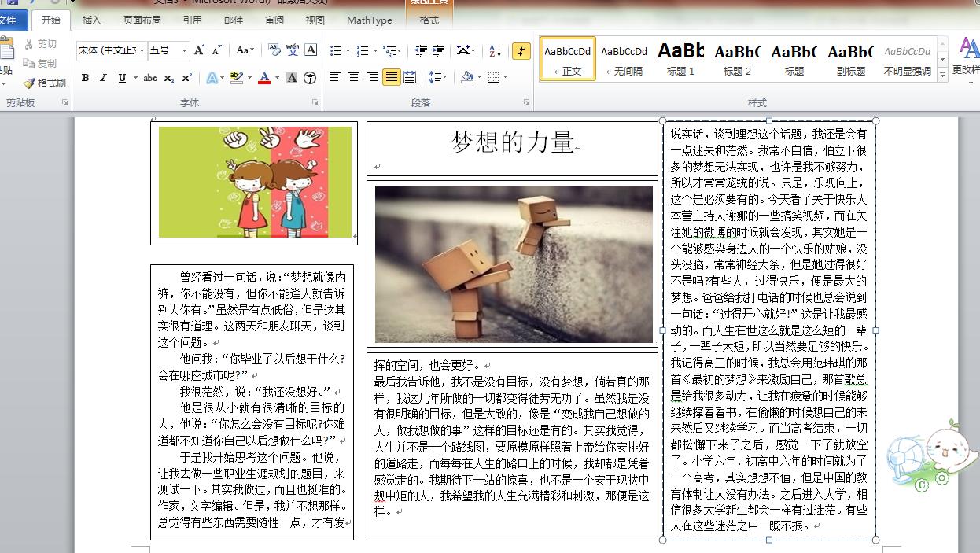Apply italic formatting

pos(103,78)
